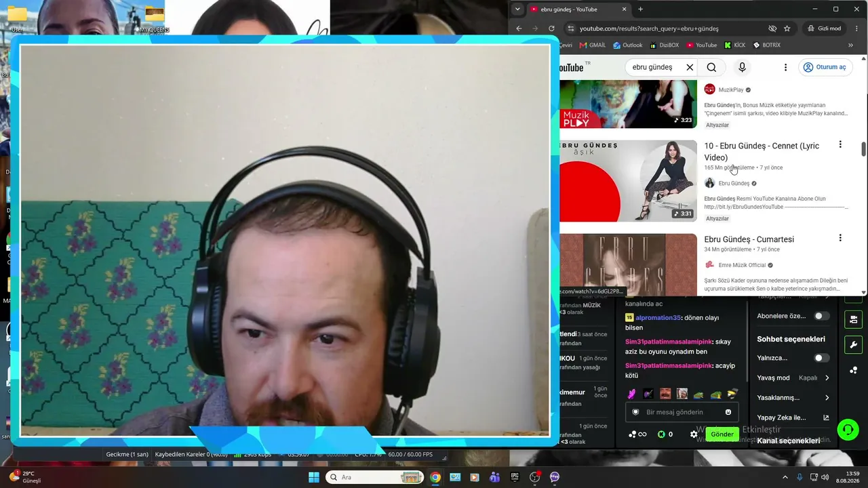Reload the page in Chrome
This screenshot has height=488, width=868.
pyautogui.click(x=551, y=28)
